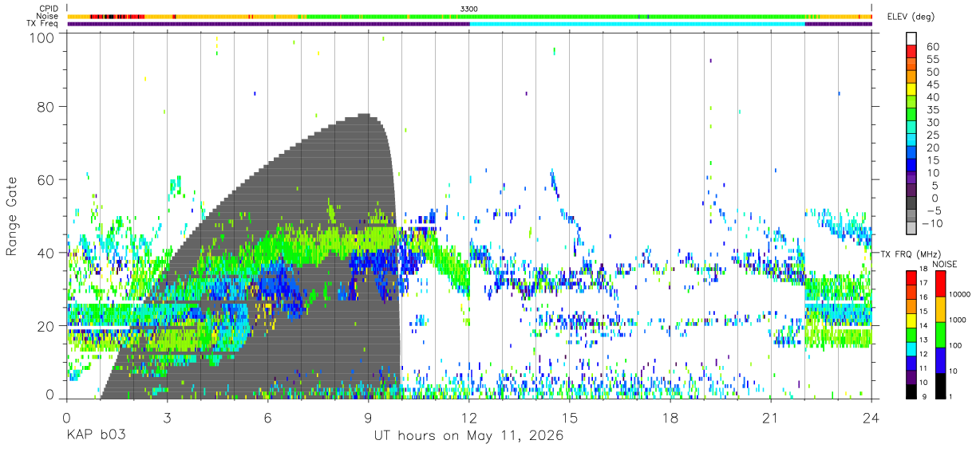Click the cyan segment of ELEV color bar
The height and width of the screenshot is (452, 980).
(x=911, y=140)
